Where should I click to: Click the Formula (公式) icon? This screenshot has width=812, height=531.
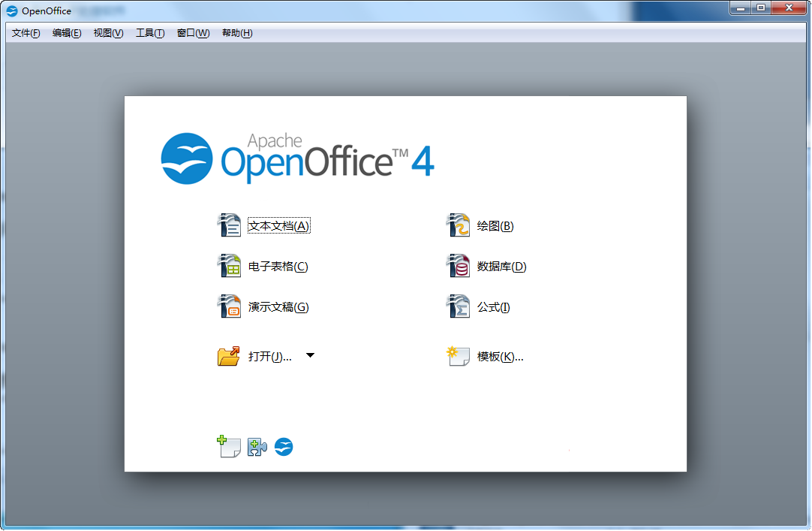(458, 306)
